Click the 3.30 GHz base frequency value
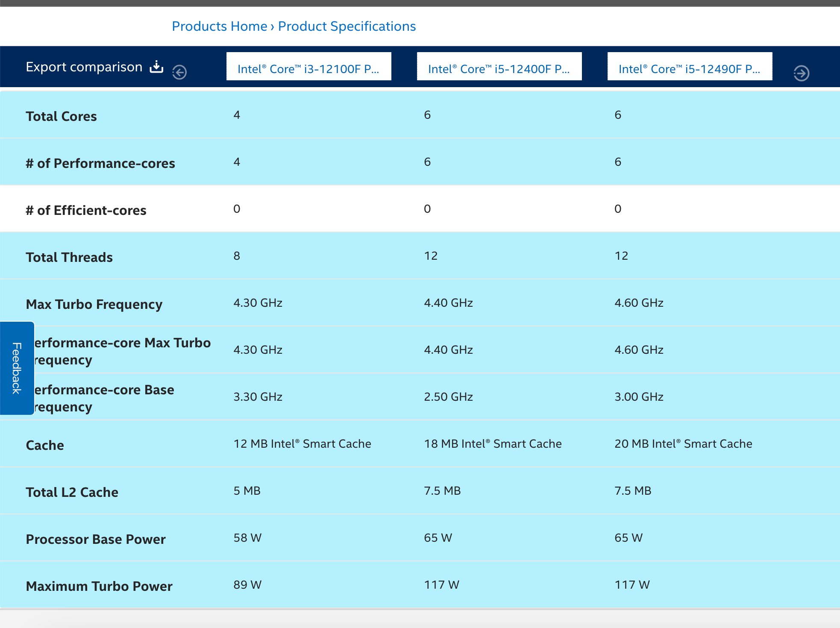The image size is (840, 628). tap(258, 397)
